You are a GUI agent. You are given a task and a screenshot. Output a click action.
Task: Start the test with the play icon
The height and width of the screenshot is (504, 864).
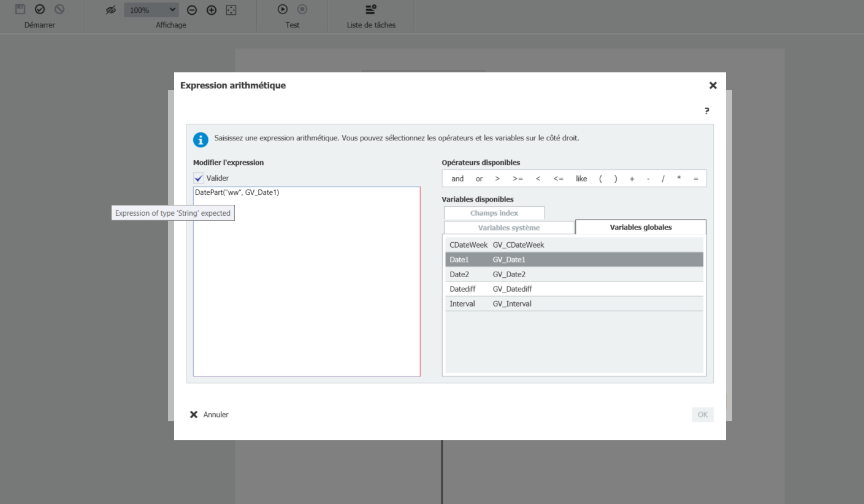283,9
